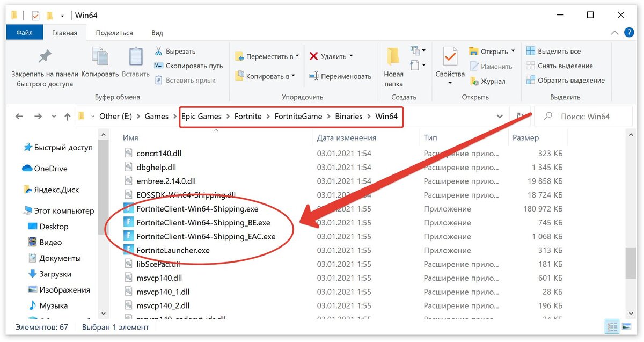Go up one folder level
Screen dimensions: 644x342
pos(67,116)
